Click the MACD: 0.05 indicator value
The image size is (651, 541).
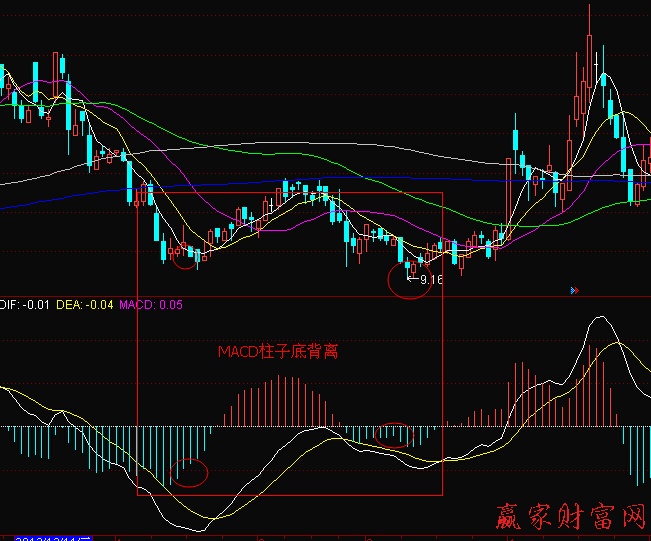[x=150, y=305]
